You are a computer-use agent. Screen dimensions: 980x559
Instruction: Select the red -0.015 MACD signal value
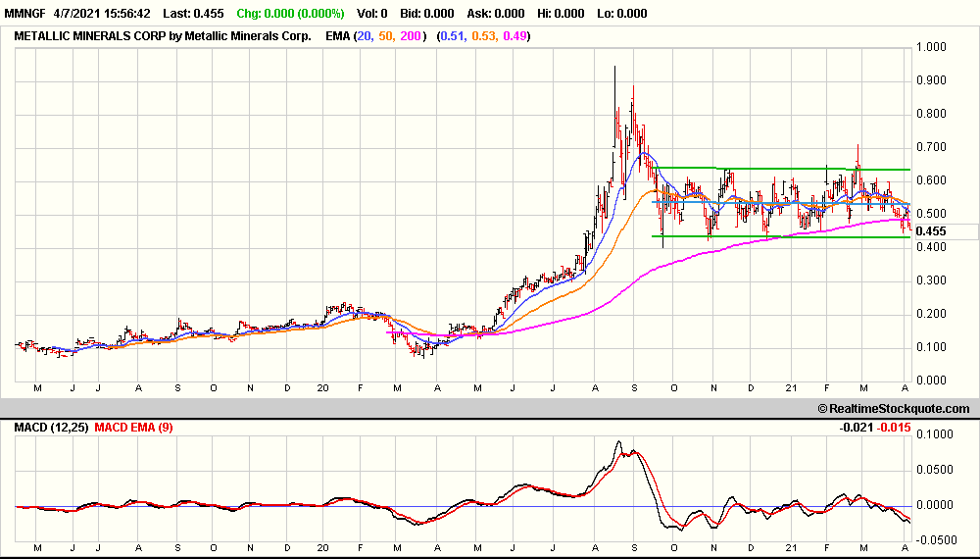point(894,428)
